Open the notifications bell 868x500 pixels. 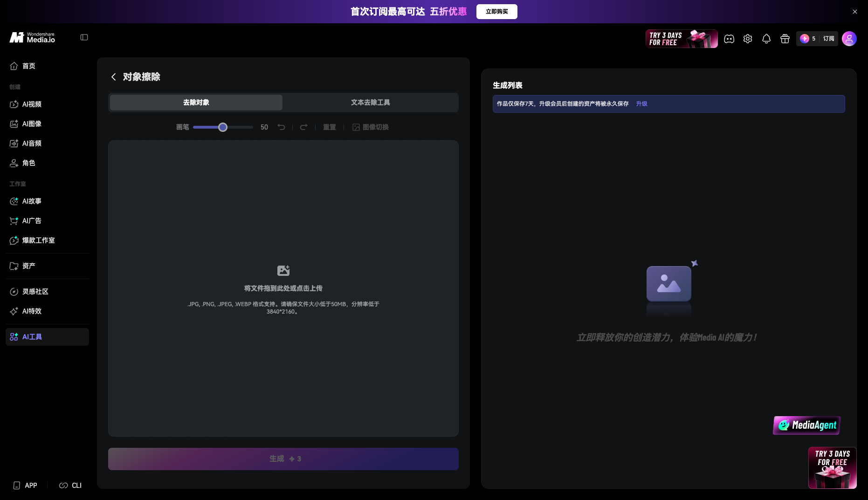coord(766,39)
